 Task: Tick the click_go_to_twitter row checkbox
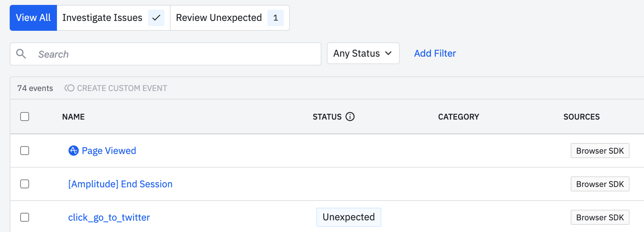25,217
